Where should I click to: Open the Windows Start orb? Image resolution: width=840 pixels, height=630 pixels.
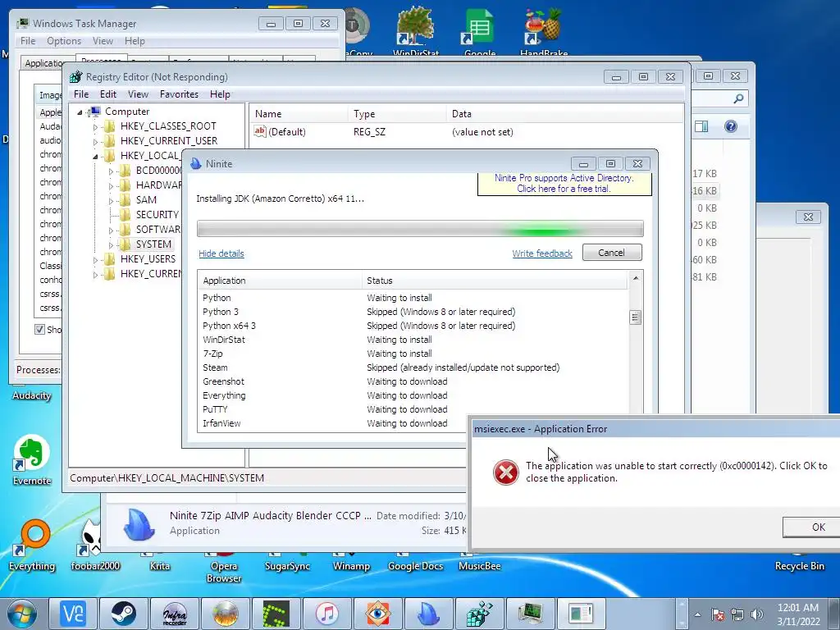point(21,614)
